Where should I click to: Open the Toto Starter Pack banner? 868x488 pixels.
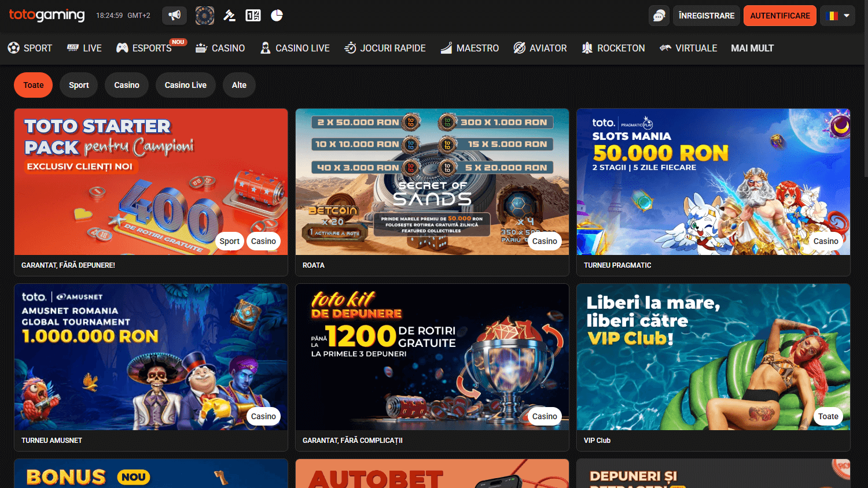click(150, 182)
